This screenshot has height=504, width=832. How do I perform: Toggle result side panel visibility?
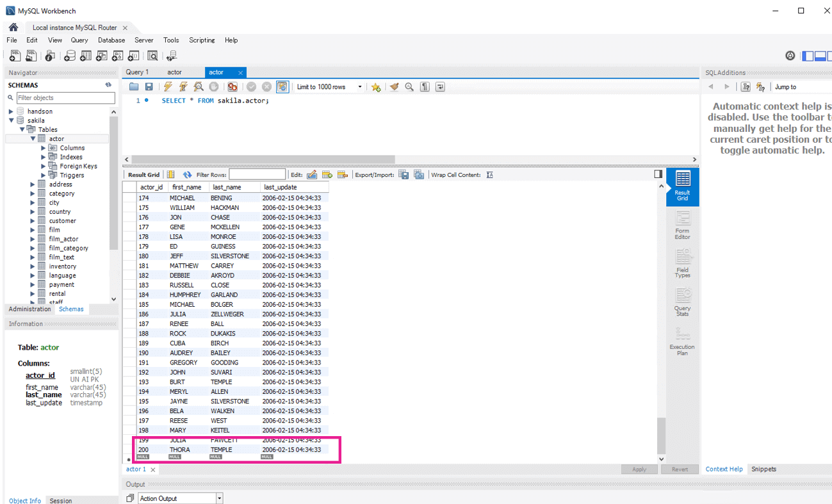pos(658,174)
